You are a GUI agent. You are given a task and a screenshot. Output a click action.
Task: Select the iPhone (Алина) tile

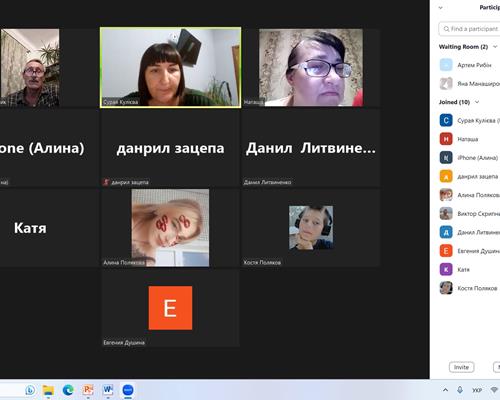click(49, 148)
